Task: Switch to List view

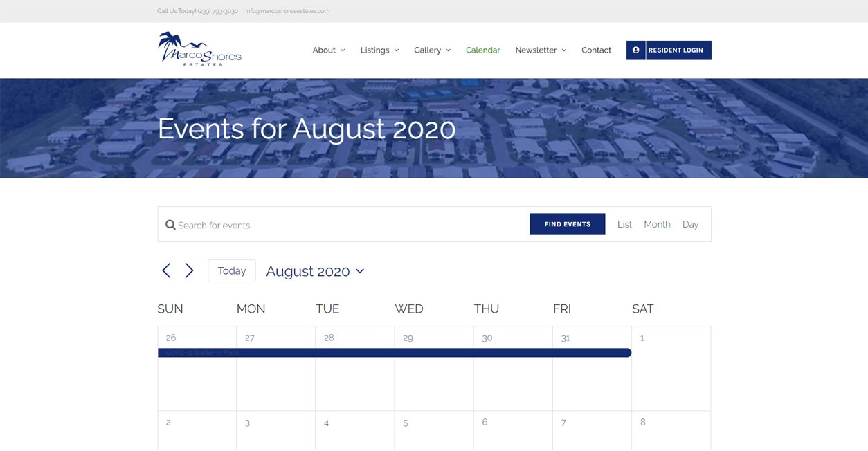Action: (x=624, y=224)
